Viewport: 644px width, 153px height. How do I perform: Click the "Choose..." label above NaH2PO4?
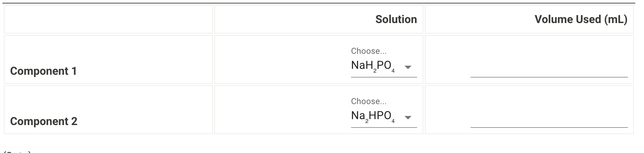point(368,51)
